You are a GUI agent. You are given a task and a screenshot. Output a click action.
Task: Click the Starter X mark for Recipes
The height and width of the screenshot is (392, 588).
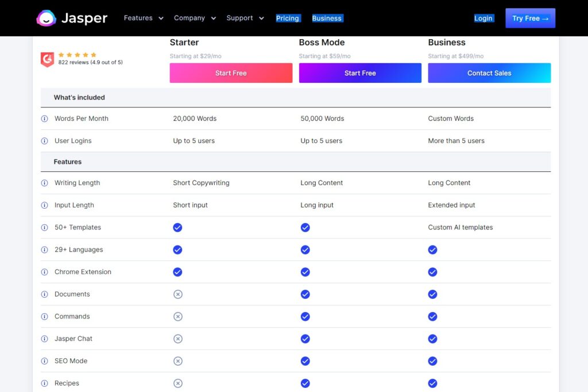pos(178,383)
